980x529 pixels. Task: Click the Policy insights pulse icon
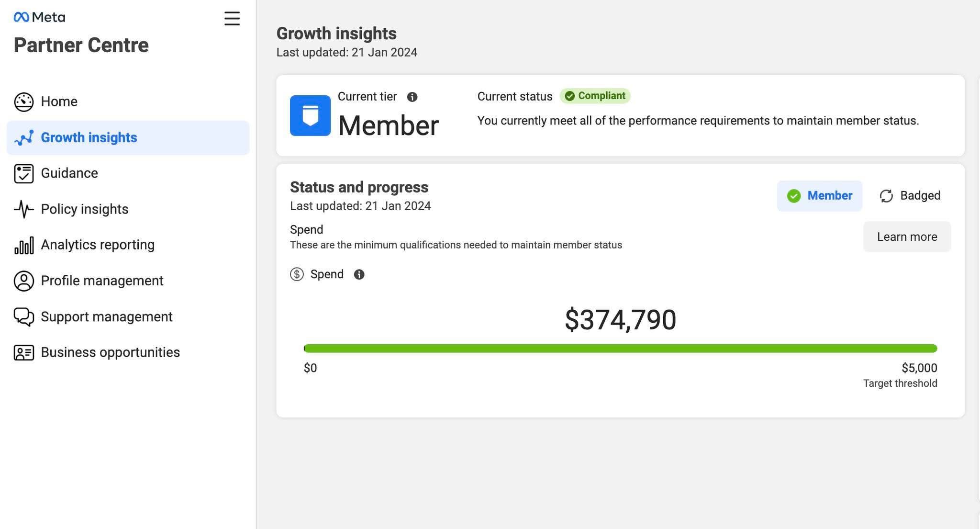click(23, 209)
